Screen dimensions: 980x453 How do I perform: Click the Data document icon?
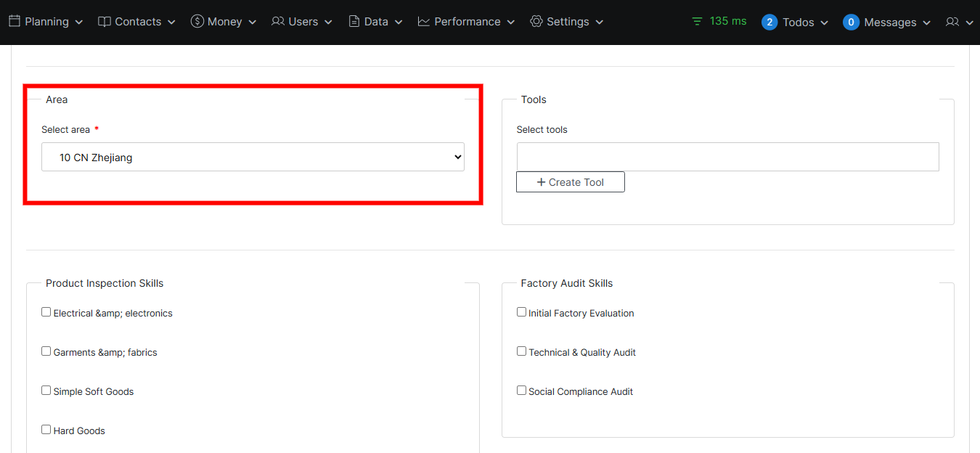pos(354,22)
